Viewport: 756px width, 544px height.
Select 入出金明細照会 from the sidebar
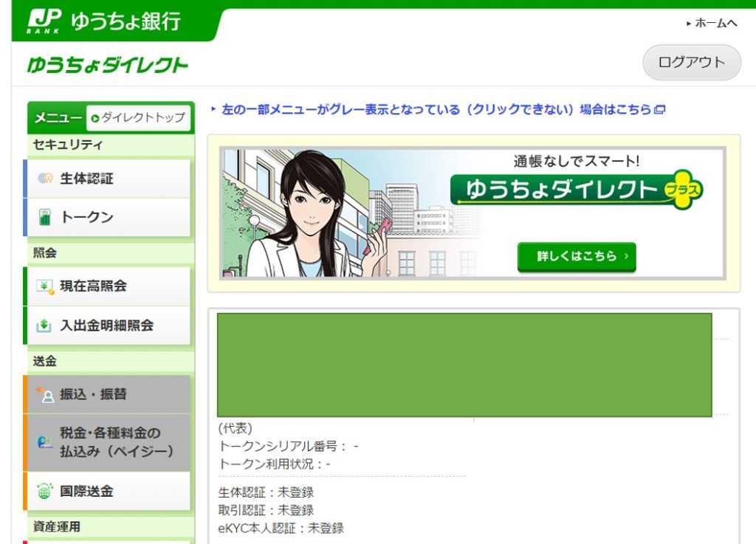(x=106, y=326)
